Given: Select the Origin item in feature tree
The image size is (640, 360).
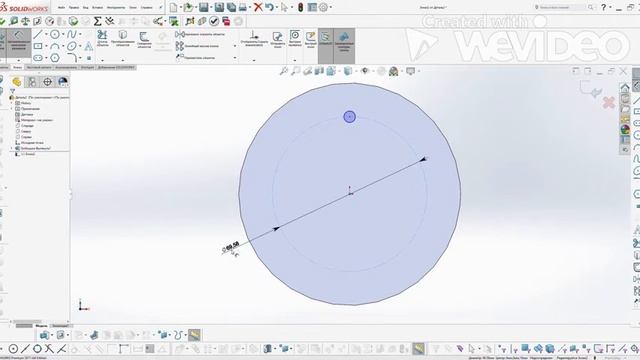Looking at the screenshot, I should tap(29, 143).
